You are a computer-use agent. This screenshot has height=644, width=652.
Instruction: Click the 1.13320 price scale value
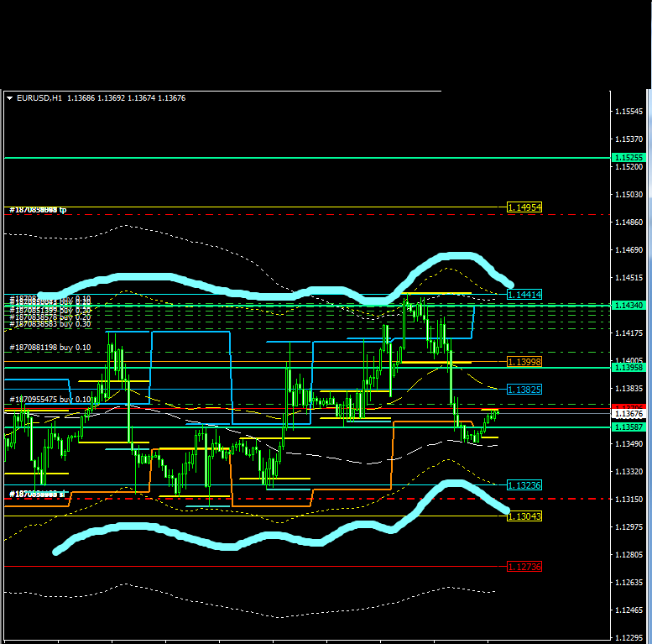[x=629, y=472]
